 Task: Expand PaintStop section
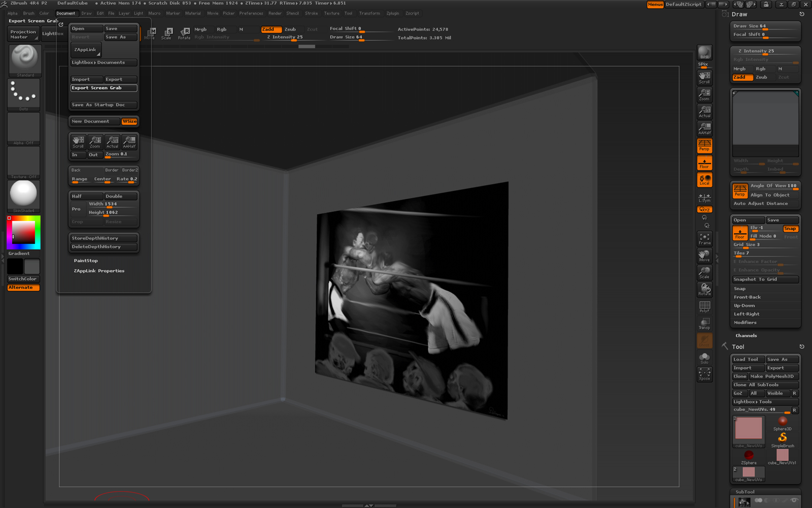click(86, 261)
